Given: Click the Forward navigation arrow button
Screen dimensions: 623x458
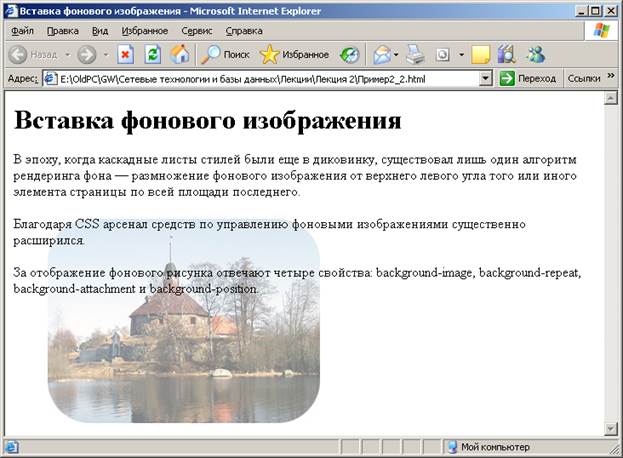Looking at the screenshot, I should [87, 54].
